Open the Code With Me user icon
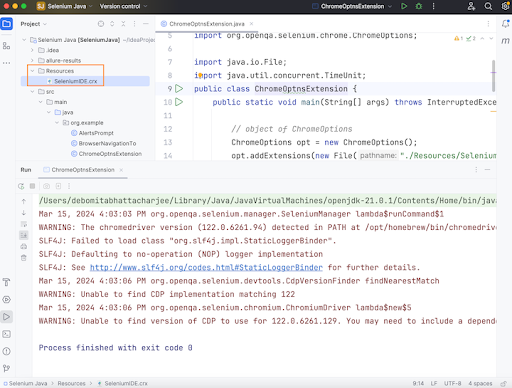This screenshot has width=512, height=388. (471, 6)
